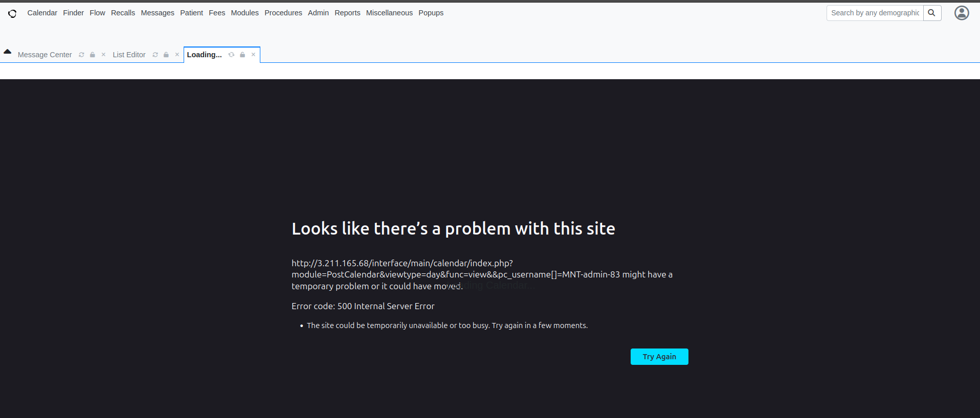Open the Miscellaneous menu

[x=389, y=13]
